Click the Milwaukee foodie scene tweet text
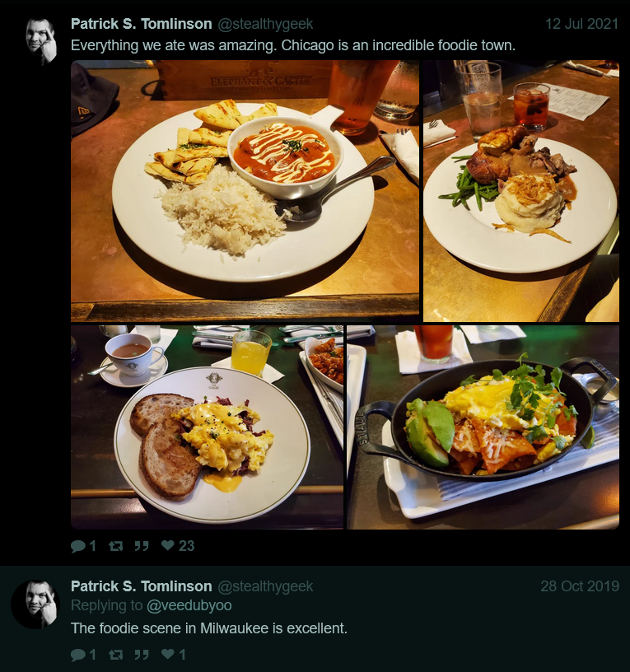This screenshot has width=630, height=672. [209, 628]
